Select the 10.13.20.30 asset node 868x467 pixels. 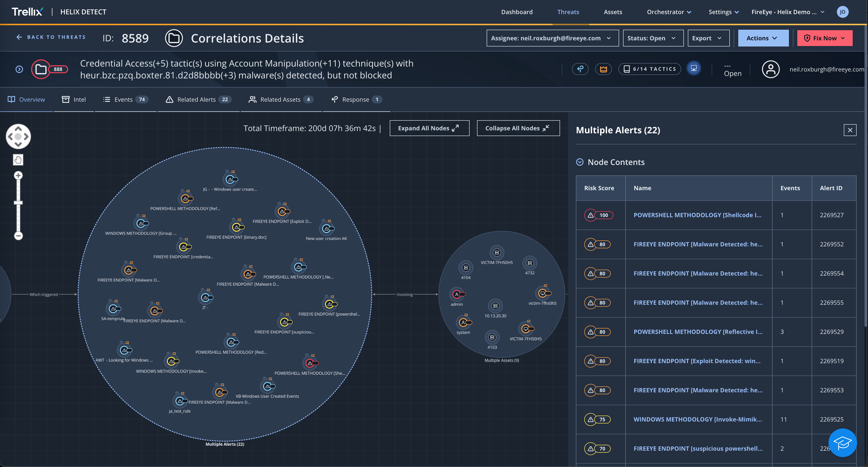(x=495, y=306)
